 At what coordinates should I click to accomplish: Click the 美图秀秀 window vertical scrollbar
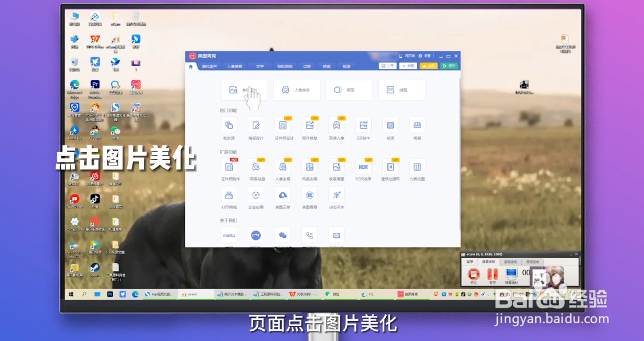[x=459, y=154]
